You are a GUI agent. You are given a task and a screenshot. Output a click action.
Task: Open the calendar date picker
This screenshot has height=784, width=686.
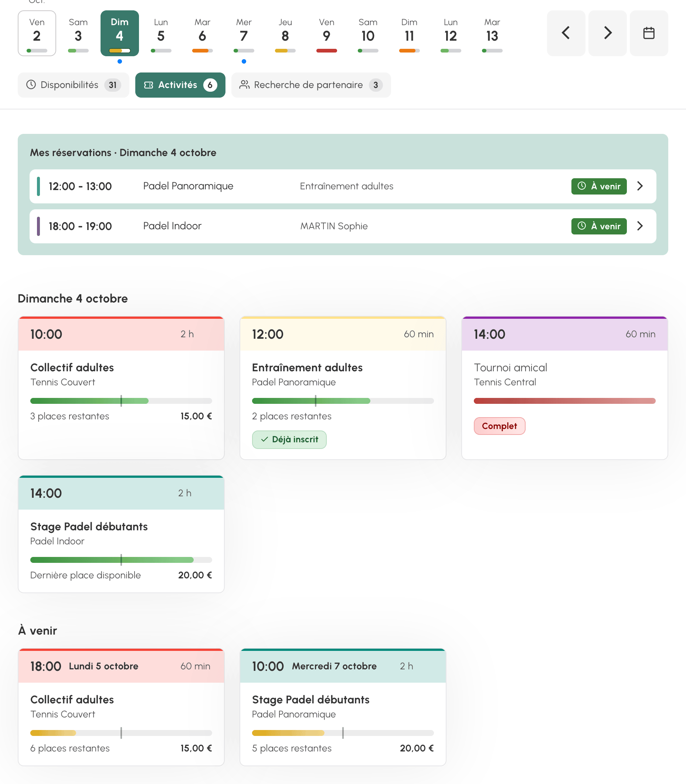pyautogui.click(x=649, y=33)
